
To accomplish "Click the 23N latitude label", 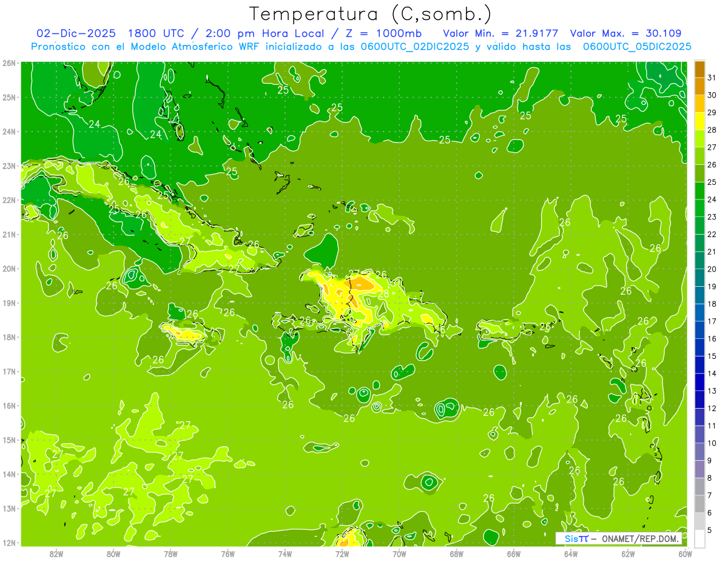I will click(10, 166).
